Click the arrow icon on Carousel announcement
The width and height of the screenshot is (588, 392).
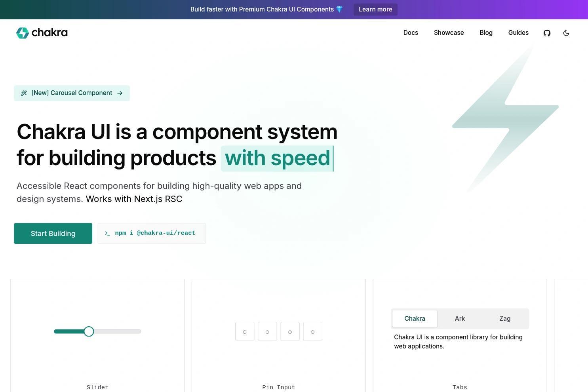point(120,93)
